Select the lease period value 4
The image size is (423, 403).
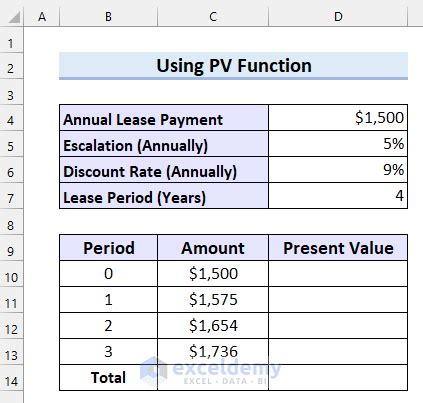pos(338,196)
